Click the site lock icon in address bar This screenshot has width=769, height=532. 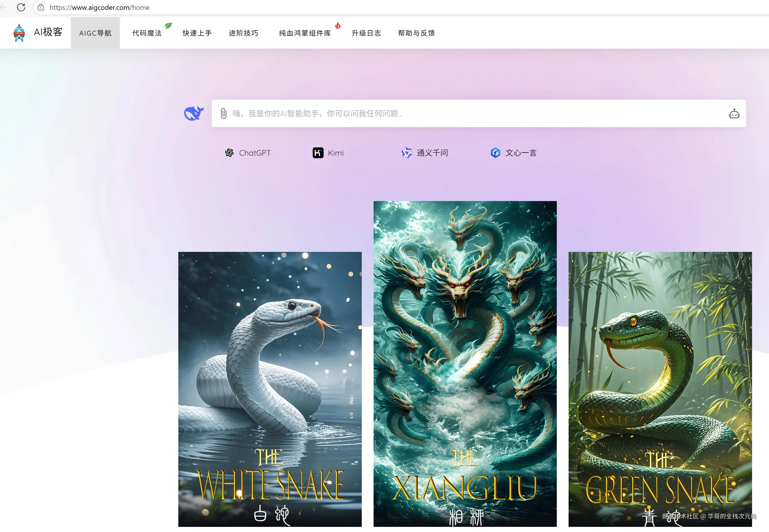tap(41, 7)
